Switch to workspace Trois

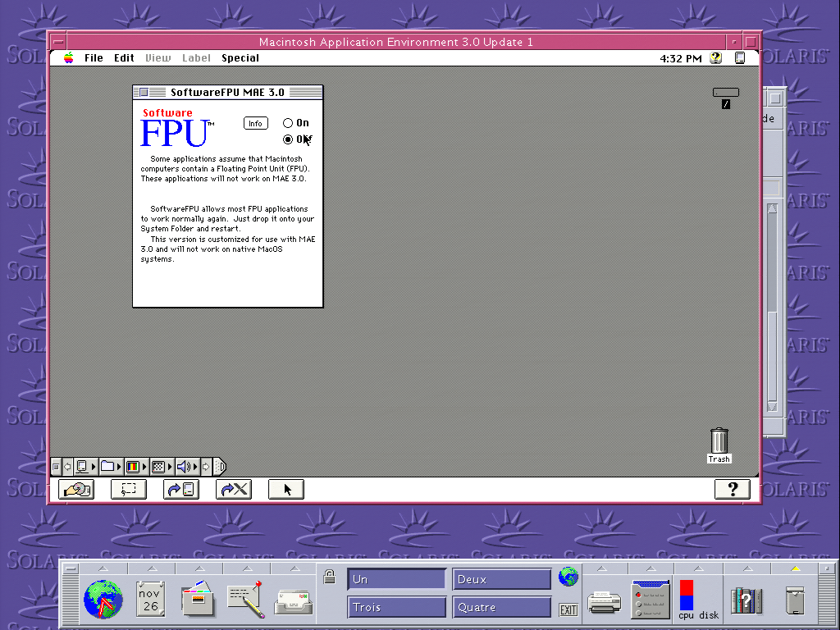(396, 607)
